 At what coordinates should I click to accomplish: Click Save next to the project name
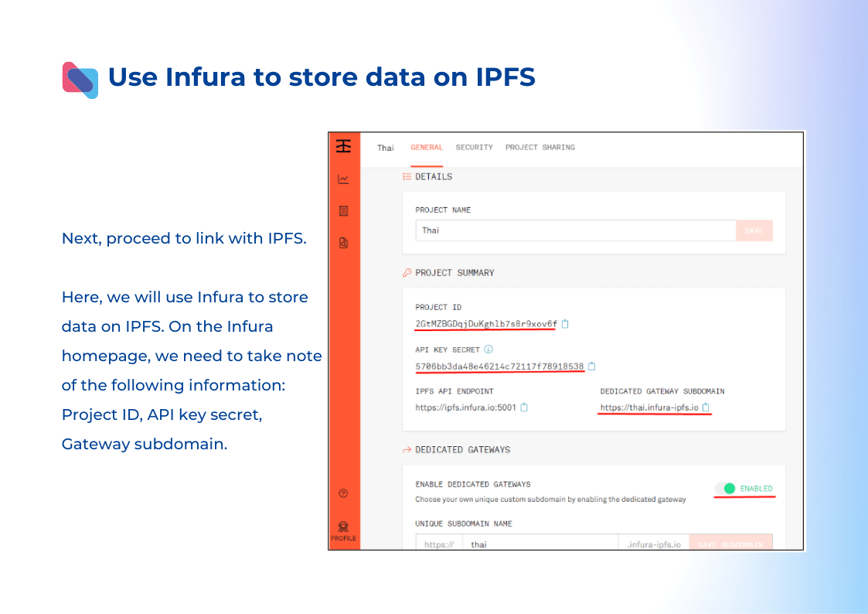click(754, 230)
